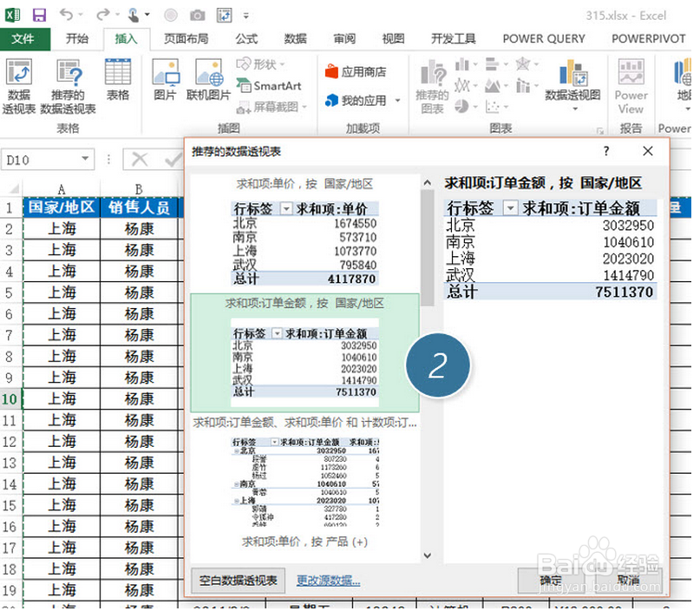This screenshot has height=611, width=700.
Task: Click the dialog Help question mark
Action: point(605,151)
